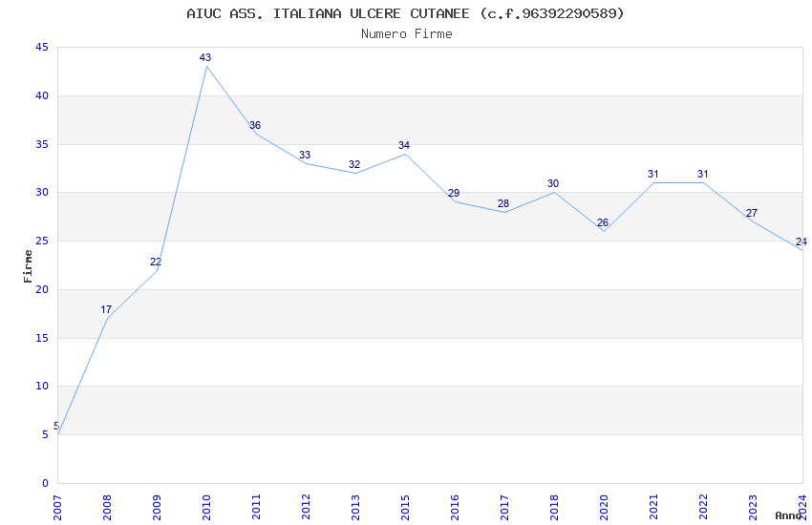This screenshot has width=812, height=525.
Task: Select the 27 data label for 2023
Action: click(752, 213)
